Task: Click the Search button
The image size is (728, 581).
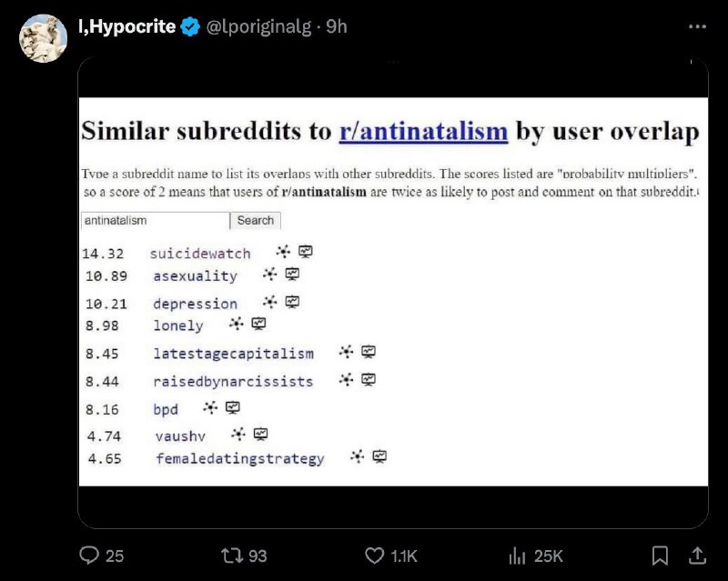Action: 256,220
